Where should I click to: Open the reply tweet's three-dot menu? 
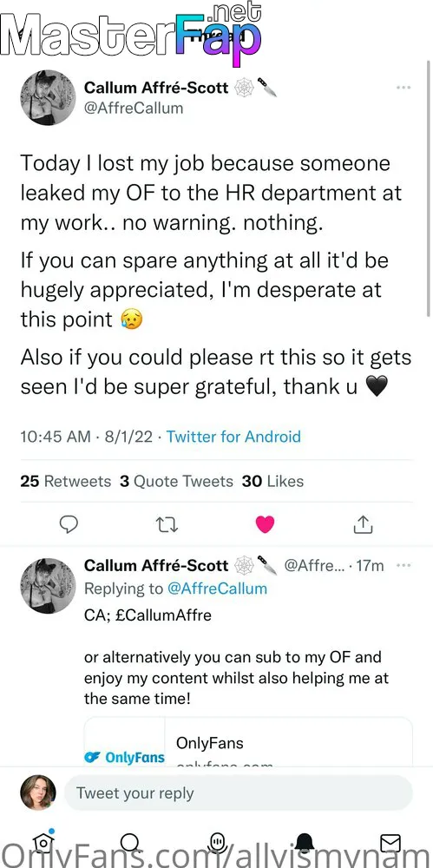(x=403, y=565)
